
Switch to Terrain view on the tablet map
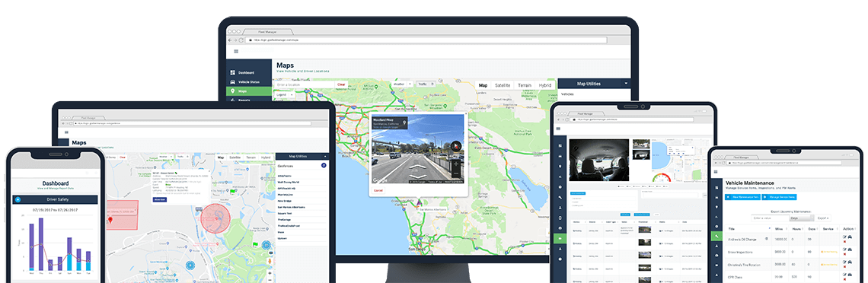tap(251, 157)
